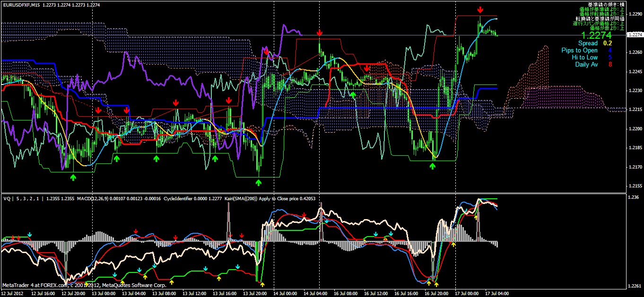The image size is (644, 297).
Task: Click the red down arrow above 16 Jul 12:00
Action: [x=367, y=69]
